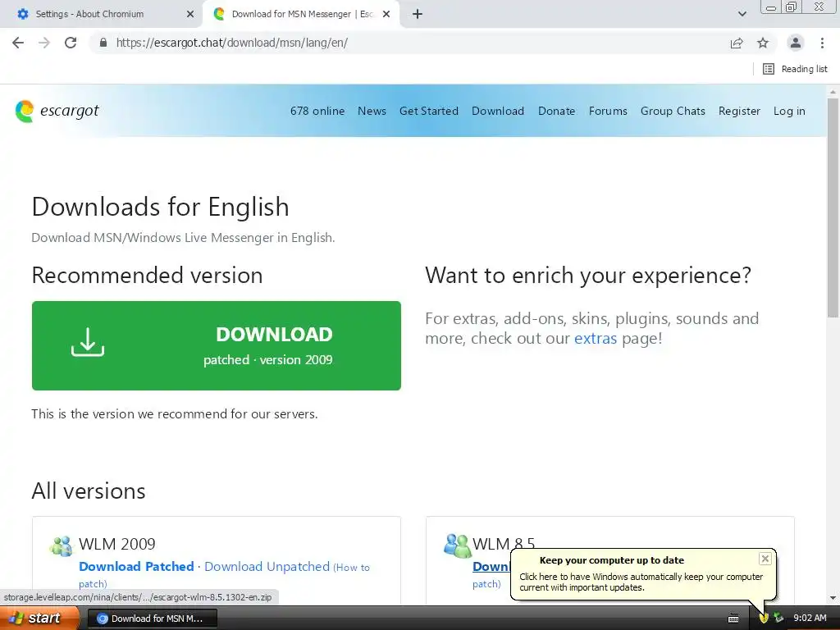Reload the page with the refresh icon
The width and height of the screenshot is (840, 630).
click(x=71, y=43)
